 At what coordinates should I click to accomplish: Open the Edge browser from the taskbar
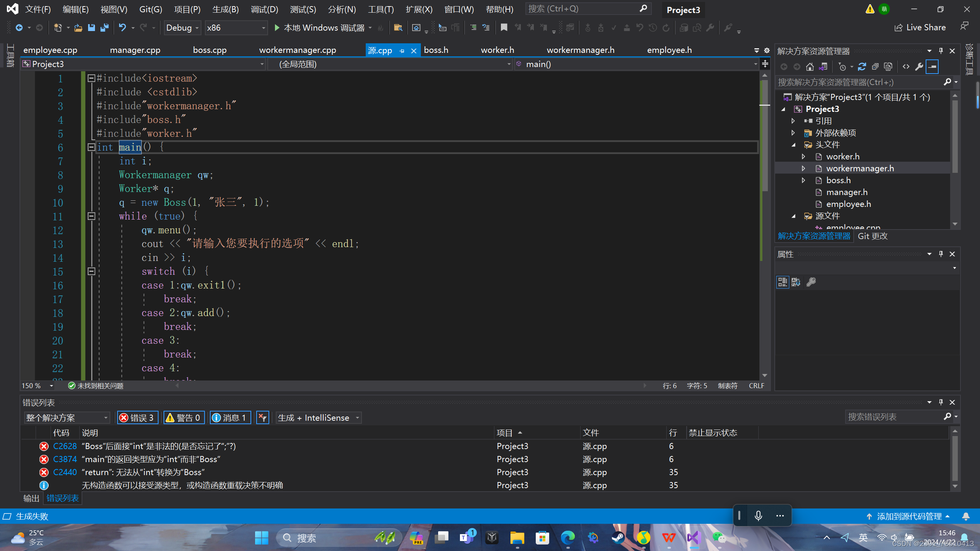[568, 538]
